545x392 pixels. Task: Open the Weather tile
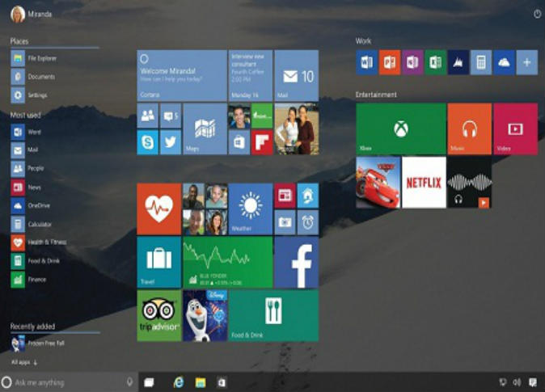251,209
